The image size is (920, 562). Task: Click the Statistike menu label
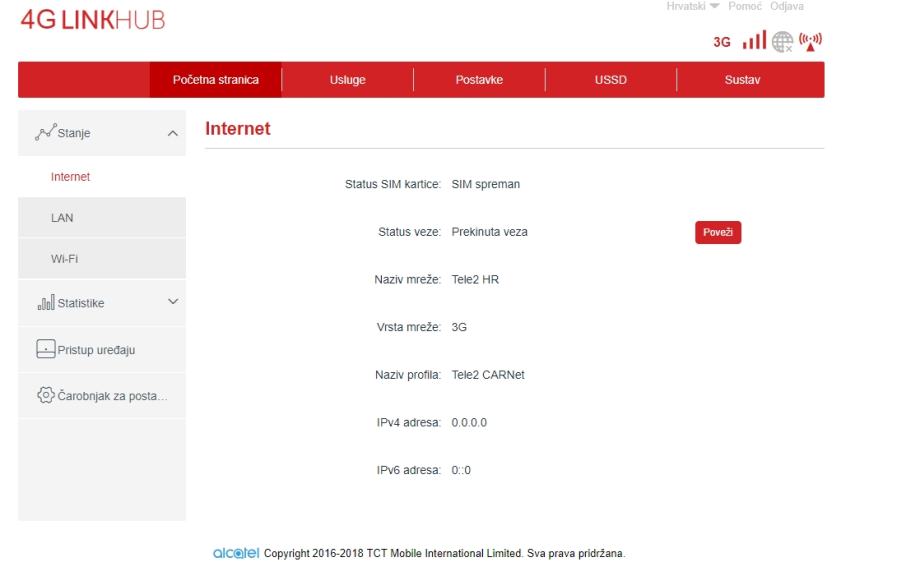click(81, 303)
